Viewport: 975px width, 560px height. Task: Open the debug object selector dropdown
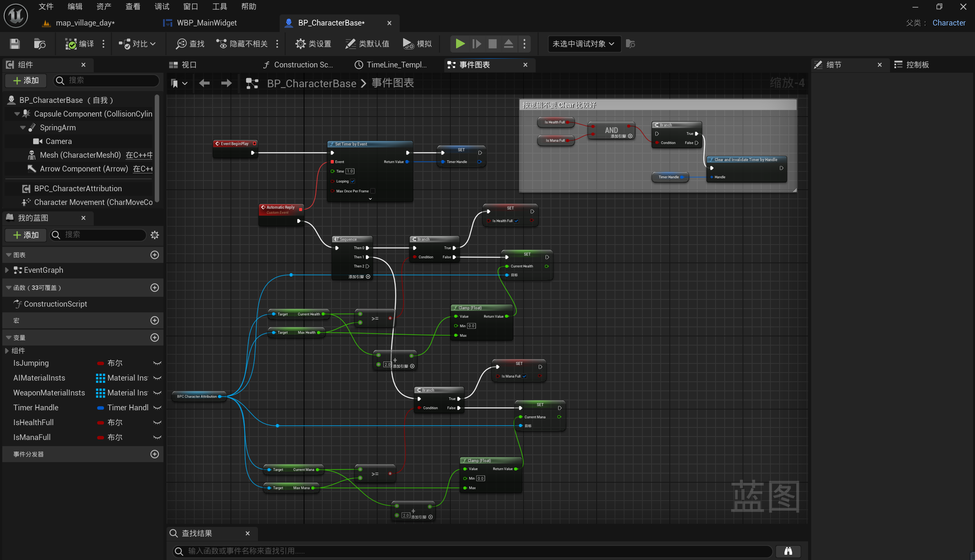pos(583,44)
